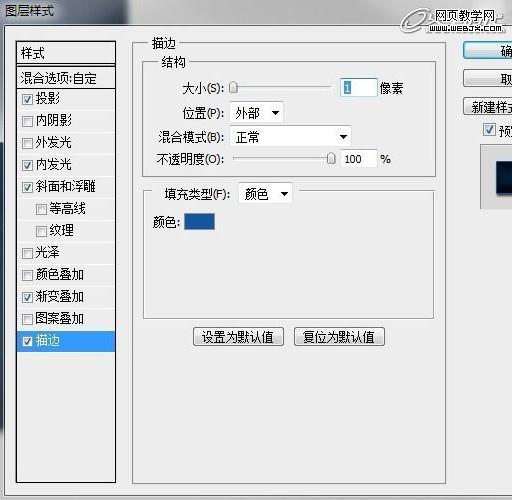Enable the 外发光 outer glow checkbox
The height and width of the screenshot is (500, 512).
[x=27, y=143]
